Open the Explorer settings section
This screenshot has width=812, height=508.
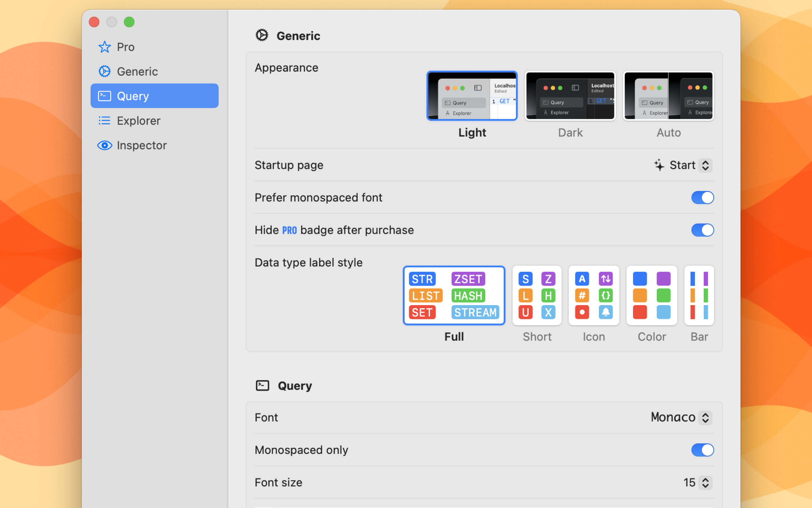coord(154,120)
